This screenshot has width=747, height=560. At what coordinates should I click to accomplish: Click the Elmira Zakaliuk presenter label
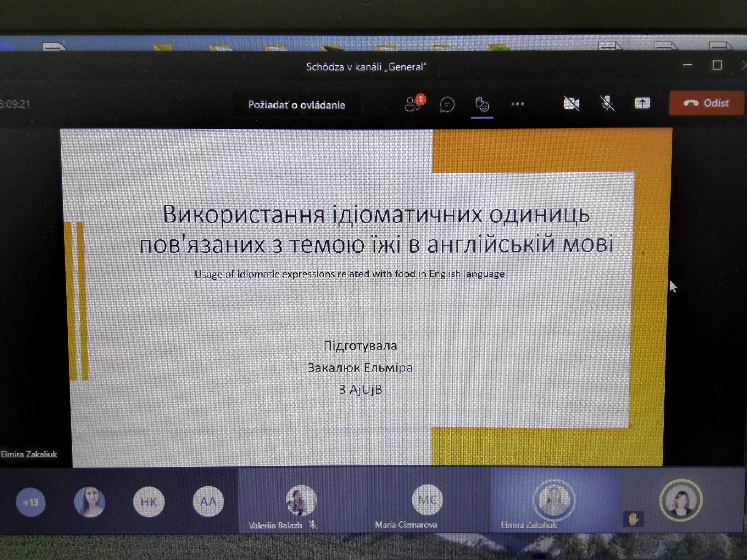29,454
